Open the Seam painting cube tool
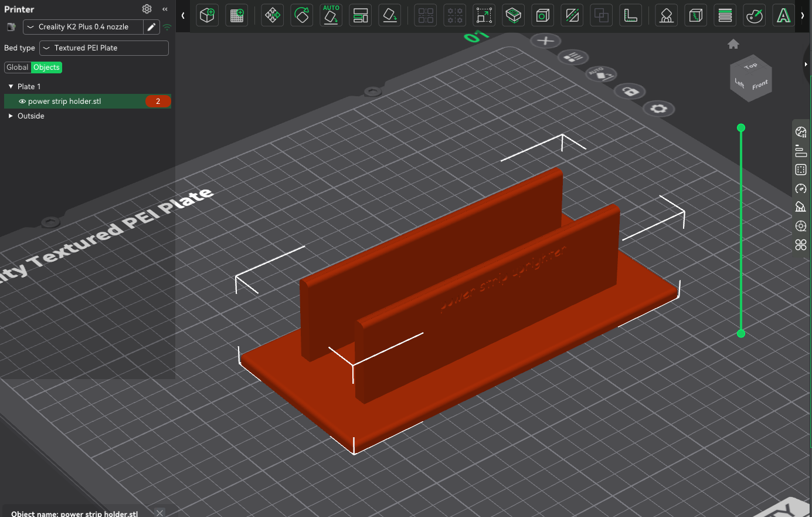This screenshot has height=517, width=812. point(696,15)
